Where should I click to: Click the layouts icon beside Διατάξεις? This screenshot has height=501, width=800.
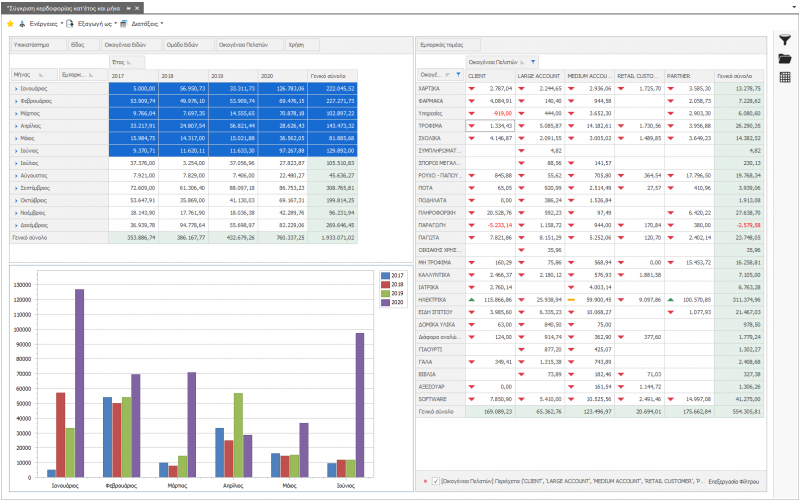click(x=123, y=23)
